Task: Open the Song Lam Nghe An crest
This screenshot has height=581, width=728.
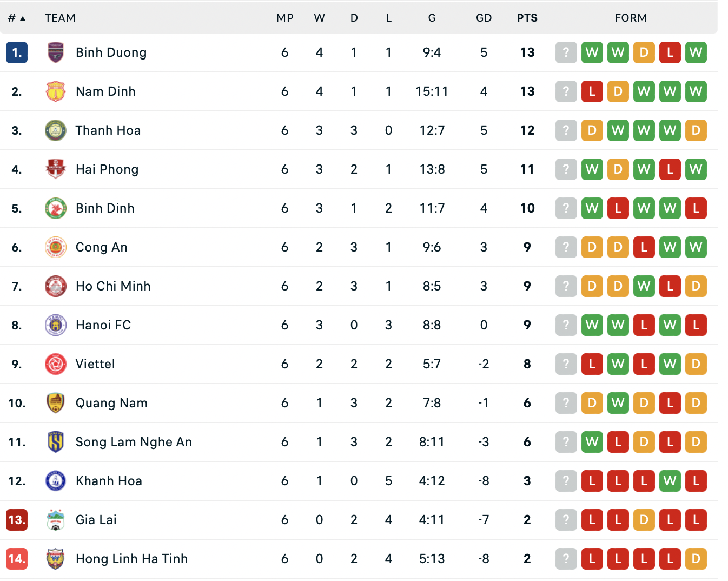Action: (x=56, y=442)
